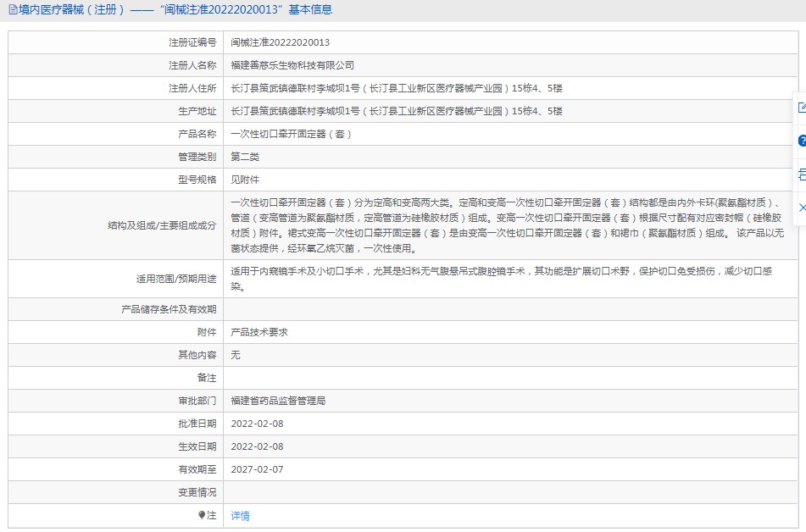
Task: Select registration number 闽械注准20222020013 value
Action: click(x=281, y=42)
